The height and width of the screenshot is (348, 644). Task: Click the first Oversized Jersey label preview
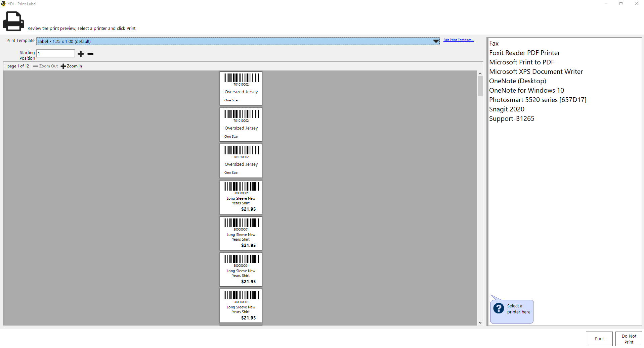point(241,88)
